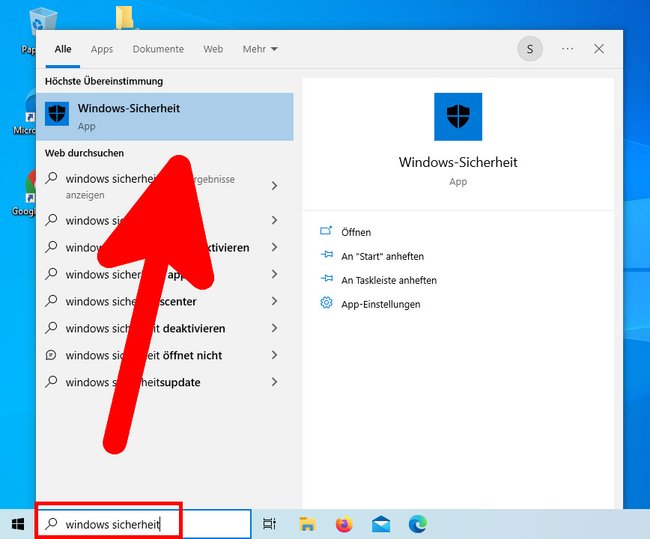Click magnifier icon next to 'windows sicherheitsupdate'
This screenshot has width=650, height=539.
click(51, 381)
